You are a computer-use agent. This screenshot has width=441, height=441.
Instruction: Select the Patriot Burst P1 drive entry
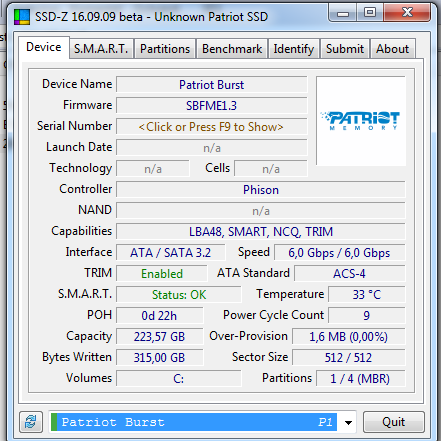click(194, 422)
